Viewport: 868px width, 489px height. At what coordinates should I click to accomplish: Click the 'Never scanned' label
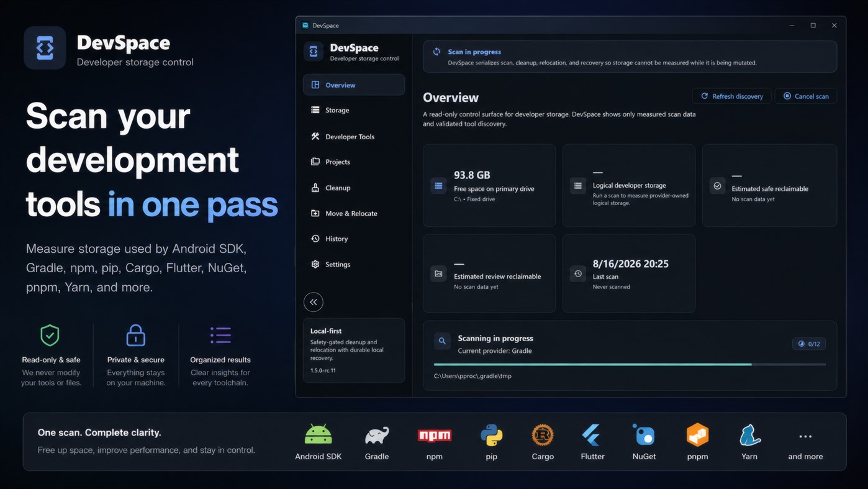[612, 287]
